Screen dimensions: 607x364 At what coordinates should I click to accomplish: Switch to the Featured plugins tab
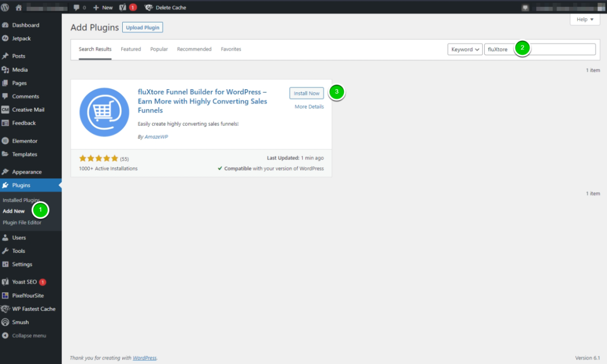tap(131, 49)
